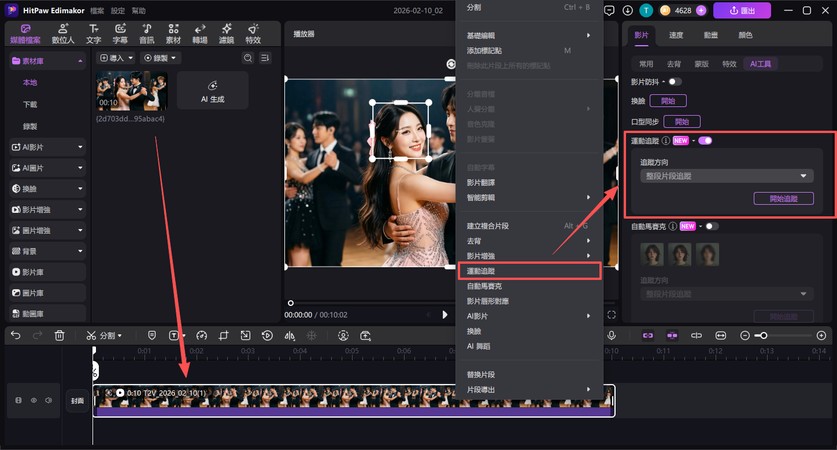Click the 封面 cover button on track
Viewport: 837px width, 450px height.
77,400
